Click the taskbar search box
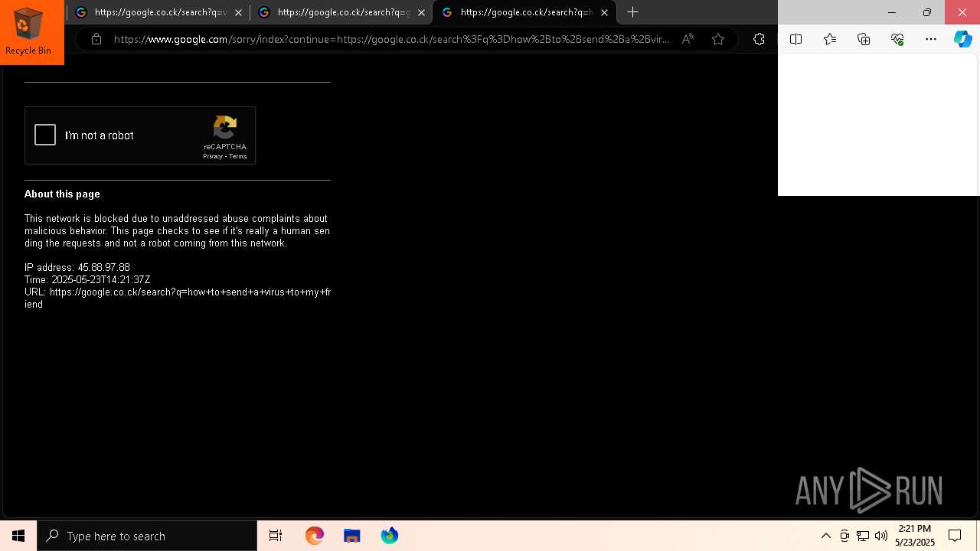The width and height of the screenshot is (980, 551). point(147,536)
